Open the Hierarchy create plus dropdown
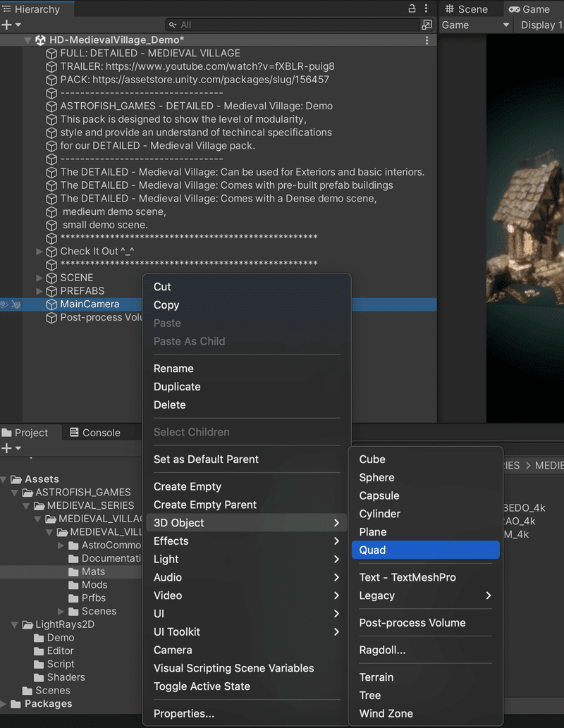Viewport: 564px width, 728px height. 11,25
